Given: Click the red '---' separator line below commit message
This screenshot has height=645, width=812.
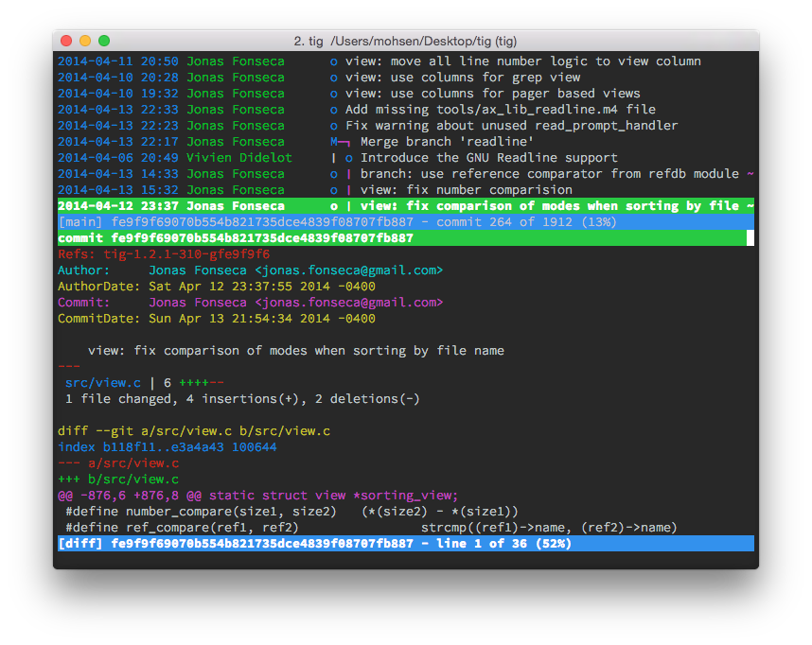Looking at the screenshot, I should (x=69, y=367).
